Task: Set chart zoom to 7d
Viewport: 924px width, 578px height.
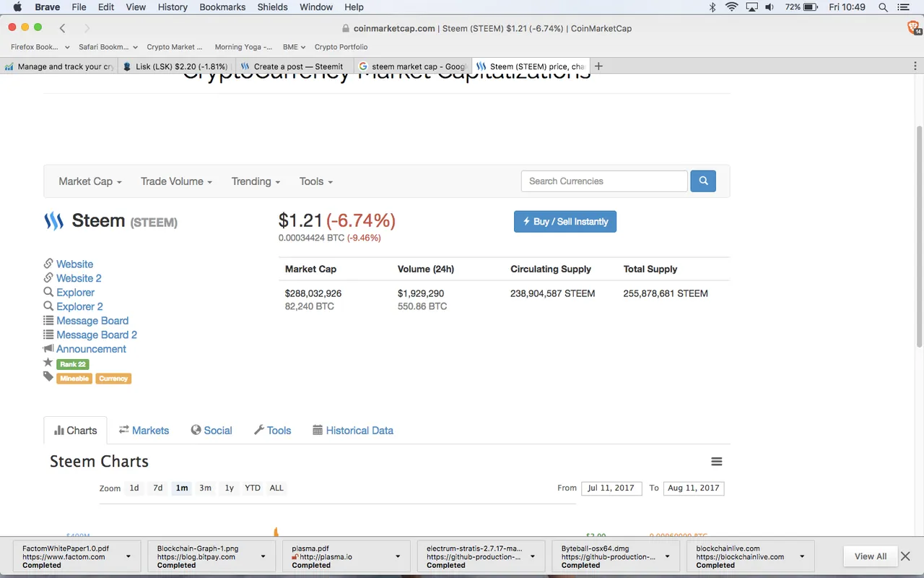Action: (158, 488)
